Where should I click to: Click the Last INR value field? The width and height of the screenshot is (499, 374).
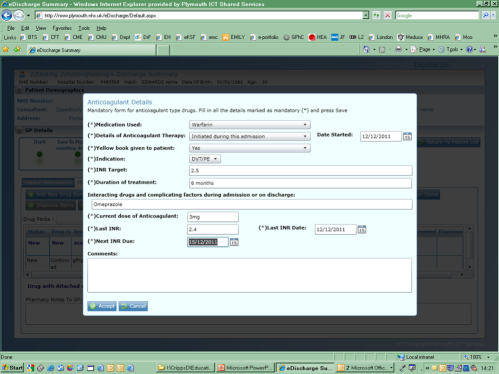(x=213, y=229)
